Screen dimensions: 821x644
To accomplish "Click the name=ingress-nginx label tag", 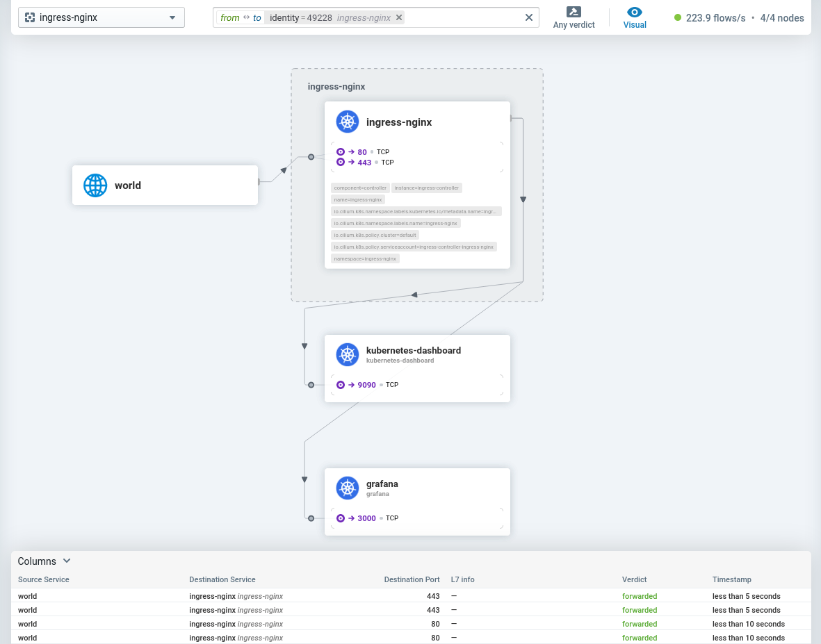I will [358, 199].
